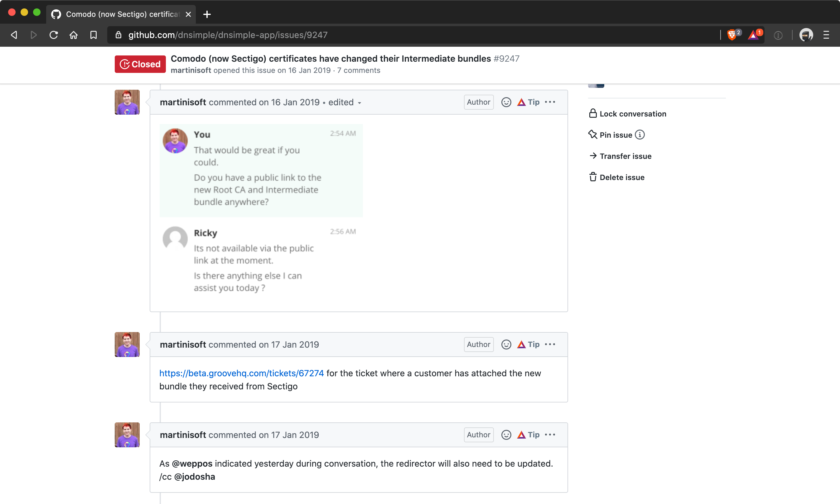Add reaction to the 16 Jan comment
Viewport: 840px width, 504px height.
pyautogui.click(x=506, y=102)
